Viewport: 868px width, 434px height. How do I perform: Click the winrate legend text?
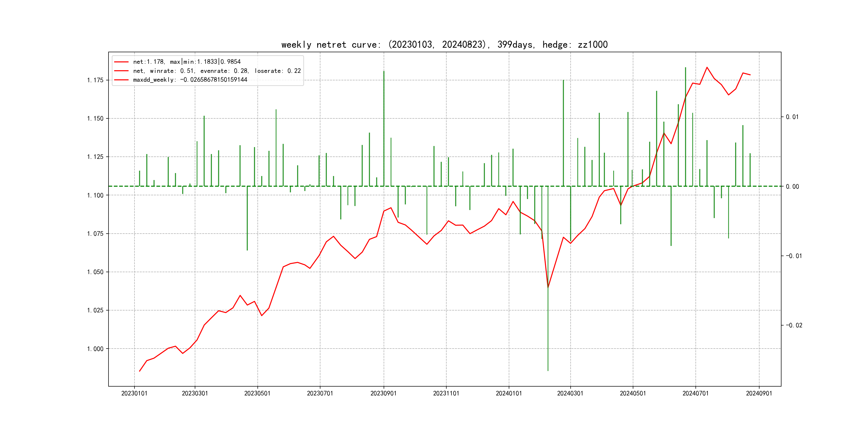coord(217,71)
